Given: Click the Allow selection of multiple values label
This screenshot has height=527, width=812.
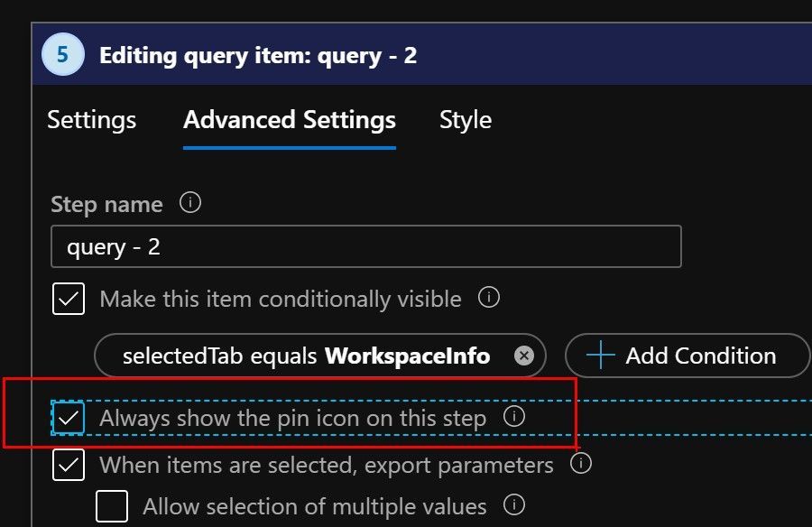Looking at the screenshot, I should click(315, 507).
